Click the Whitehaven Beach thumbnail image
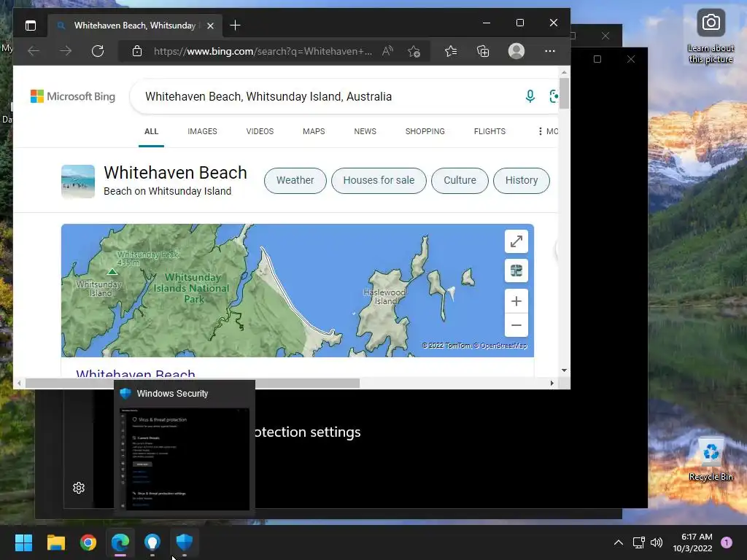 pos(77,182)
